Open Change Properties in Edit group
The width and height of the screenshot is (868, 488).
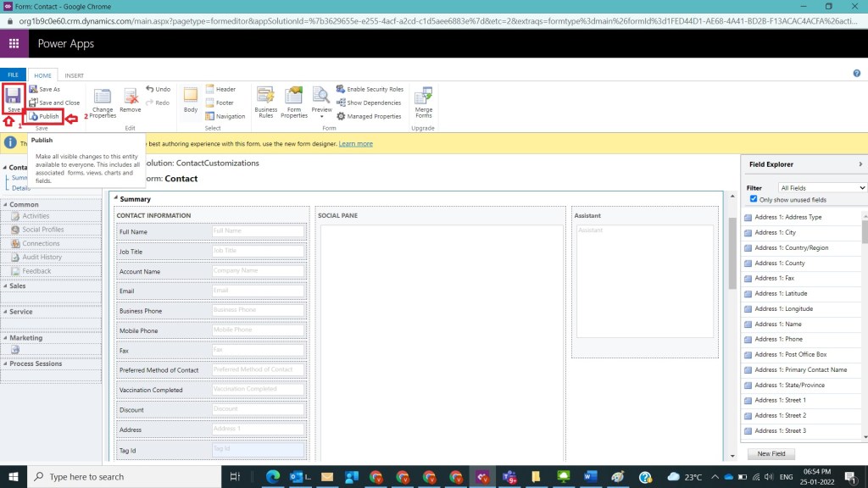pos(103,102)
